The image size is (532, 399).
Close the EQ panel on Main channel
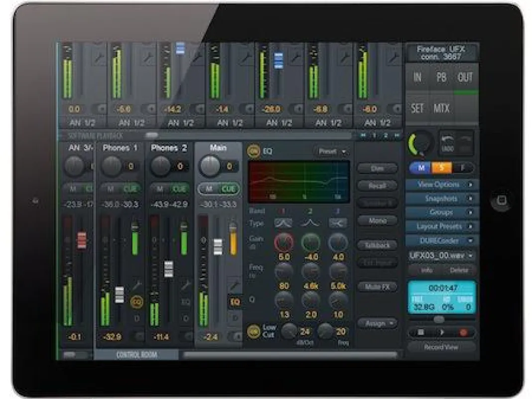tap(235, 302)
